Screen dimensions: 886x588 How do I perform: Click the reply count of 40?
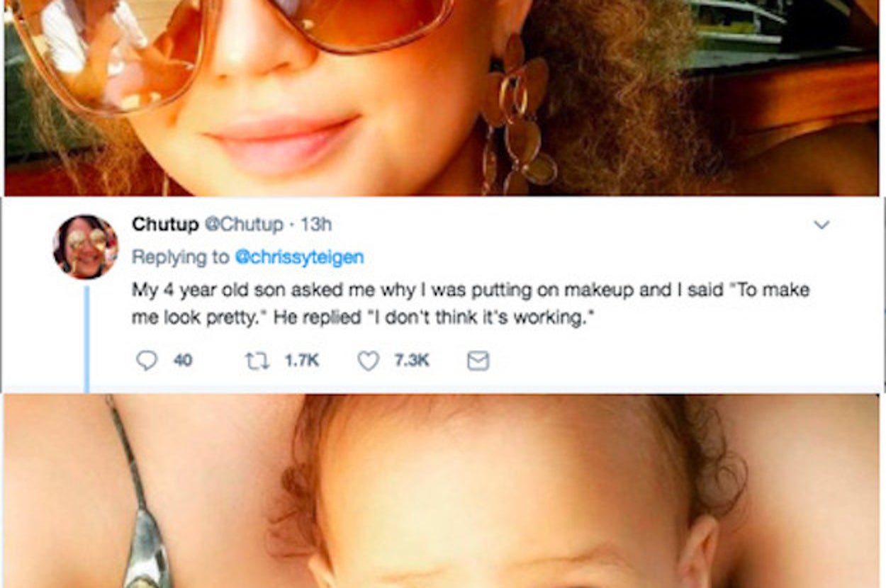tap(183, 361)
